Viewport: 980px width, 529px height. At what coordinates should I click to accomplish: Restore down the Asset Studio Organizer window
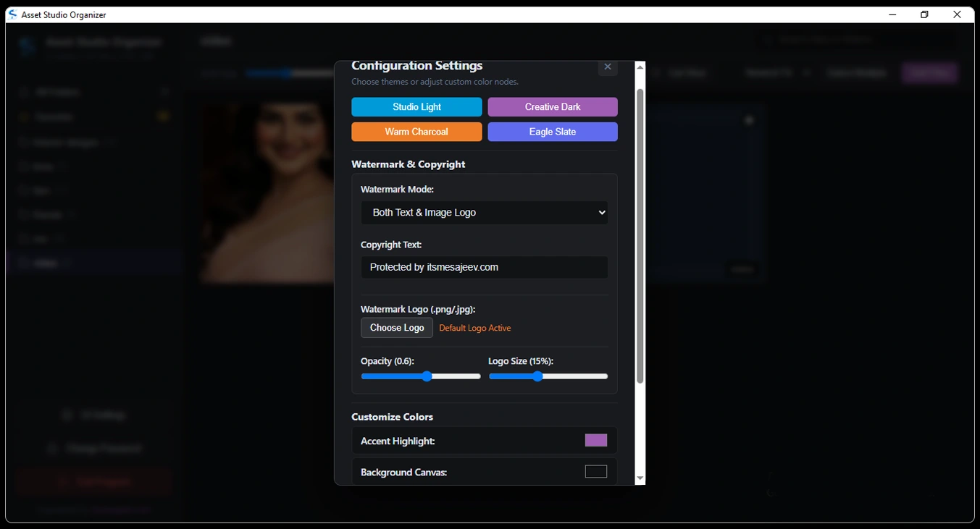point(924,14)
